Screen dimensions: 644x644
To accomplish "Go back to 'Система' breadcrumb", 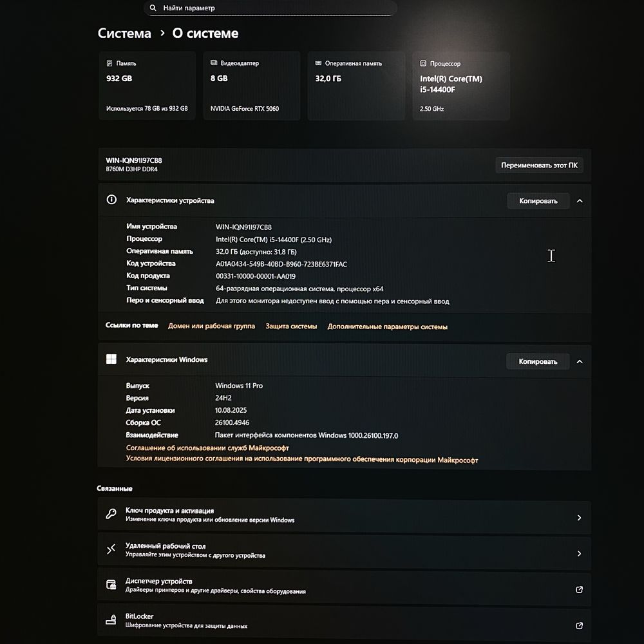I will pos(124,33).
